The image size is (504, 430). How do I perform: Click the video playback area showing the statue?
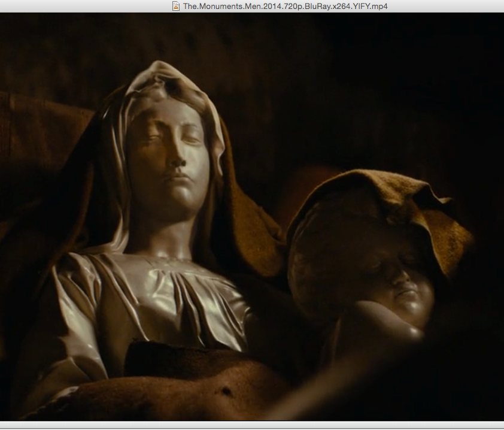[252, 217]
